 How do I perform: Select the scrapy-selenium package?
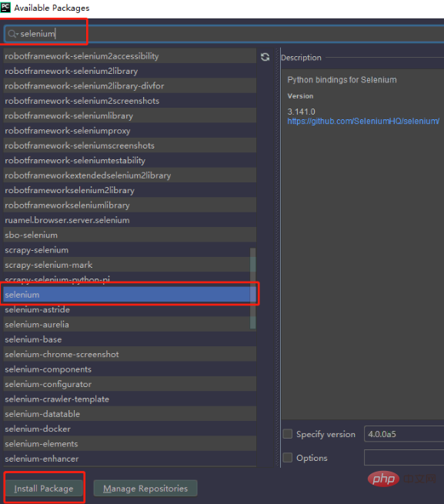[x=130, y=250]
